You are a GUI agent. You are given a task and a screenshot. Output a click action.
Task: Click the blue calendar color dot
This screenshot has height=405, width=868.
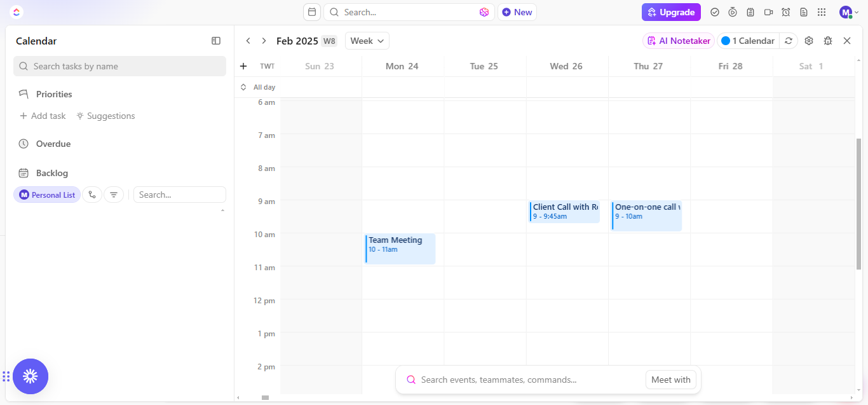(726, 41)
